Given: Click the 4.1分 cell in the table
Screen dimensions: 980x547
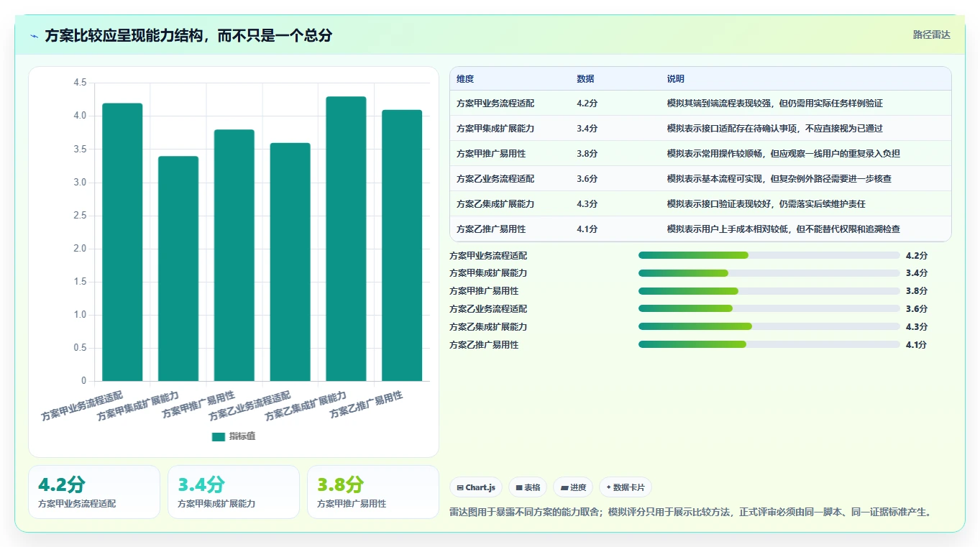Looking at the screenshot, I should coord(587,229).
